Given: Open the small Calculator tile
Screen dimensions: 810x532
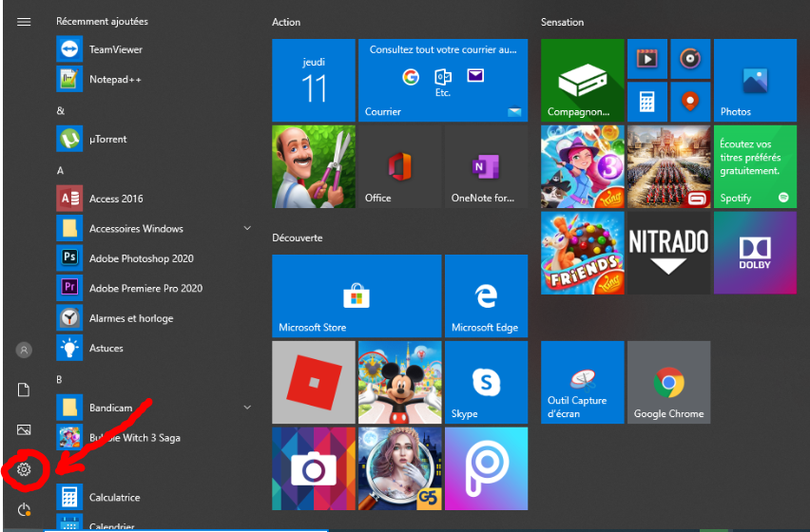Looking at the screenshot, I should 647,102.
